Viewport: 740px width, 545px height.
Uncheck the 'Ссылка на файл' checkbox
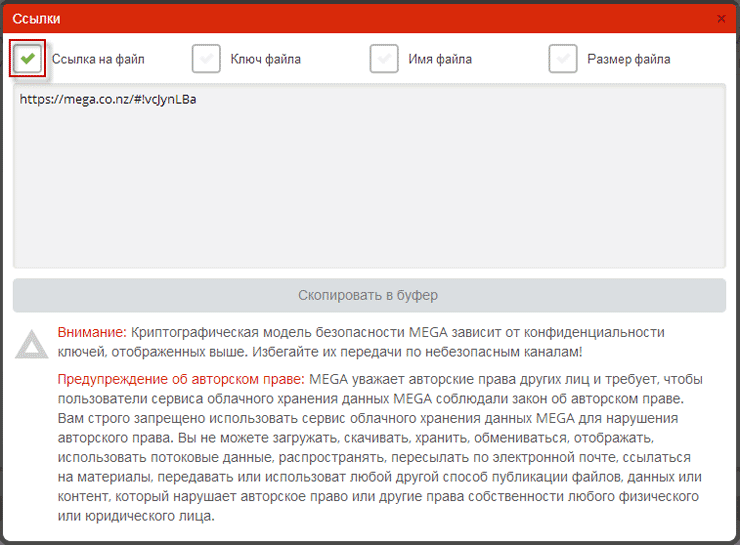click(x=27, y=59)
